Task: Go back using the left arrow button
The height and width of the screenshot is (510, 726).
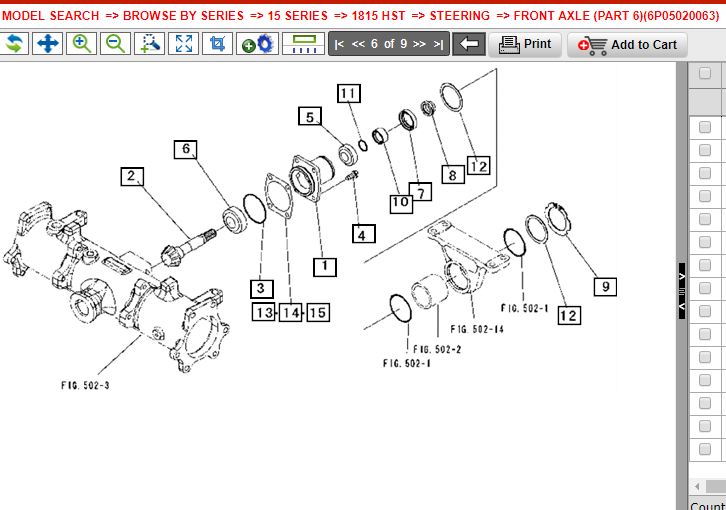Action: tap(468, 44)
